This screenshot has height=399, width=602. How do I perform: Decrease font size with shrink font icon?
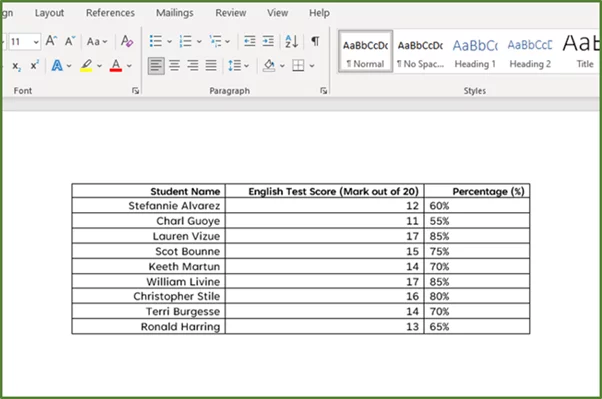pyautogui.click(x=69, y=41)
